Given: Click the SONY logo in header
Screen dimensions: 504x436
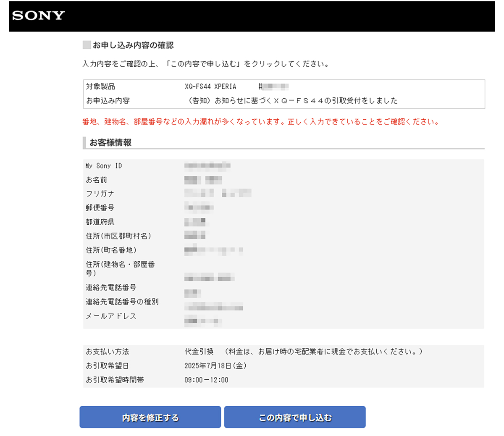Looking at the screenshot, I should tap(39, 16).
